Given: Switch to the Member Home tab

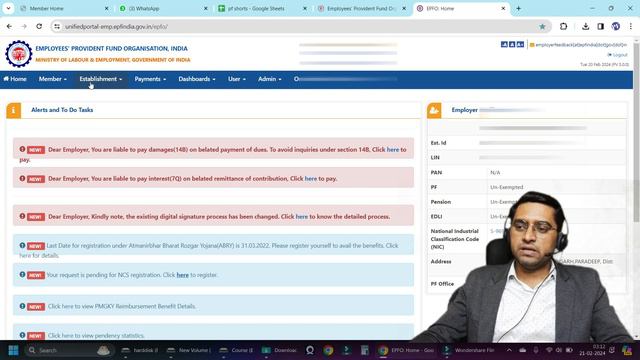Looking at the screenshot, I should point(64,8).
